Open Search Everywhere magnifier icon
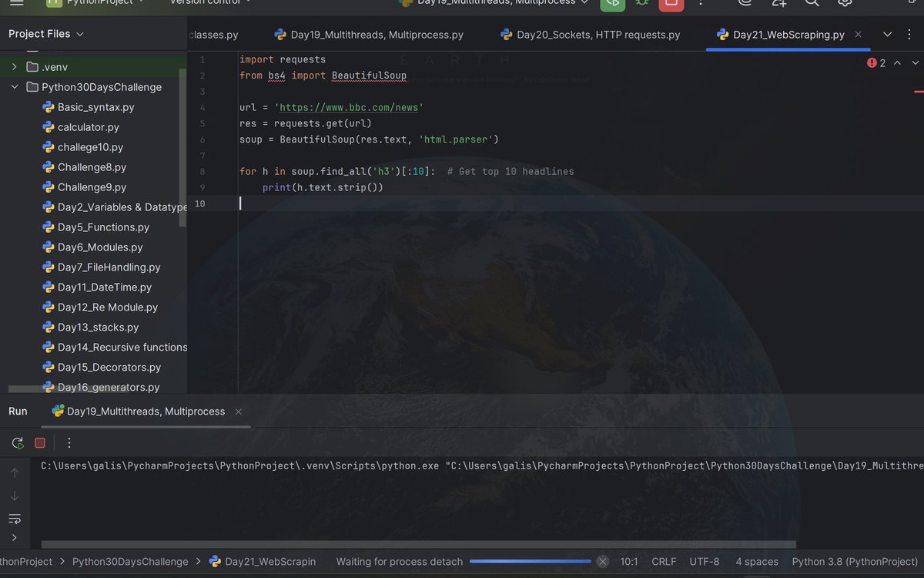This screenshot has width=924, height=578. click(x=812, y=3)
